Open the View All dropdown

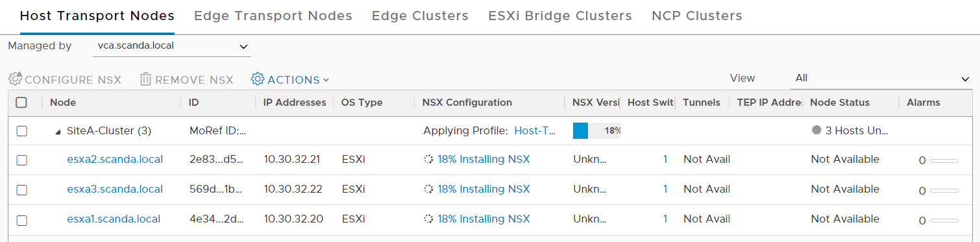[881, 79]
